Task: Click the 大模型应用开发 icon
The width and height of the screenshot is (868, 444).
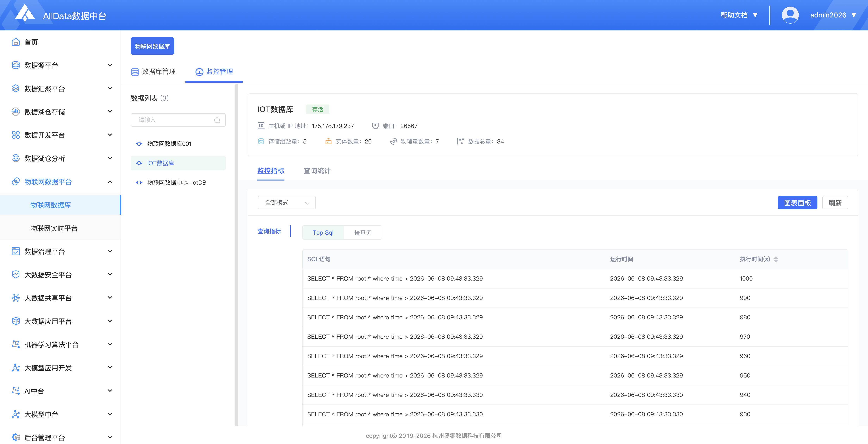Action: click(x=15, y=368)
